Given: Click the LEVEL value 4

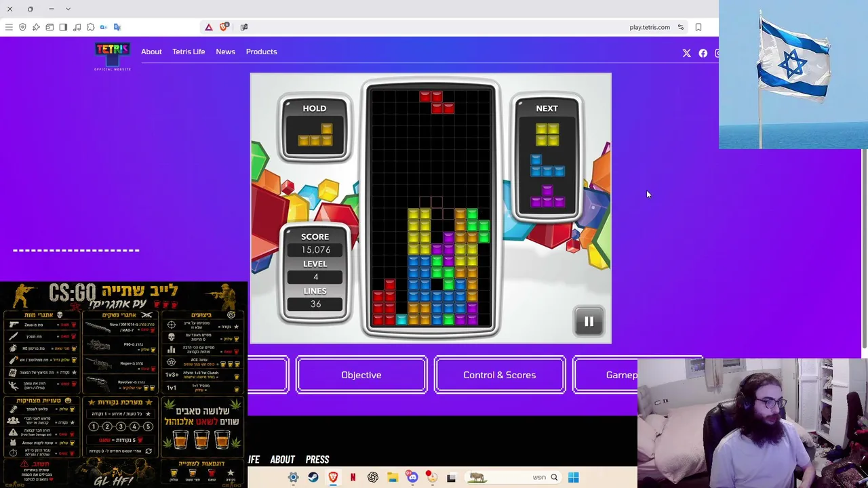Looking at the screenshot, I should (x=315, y=277).
